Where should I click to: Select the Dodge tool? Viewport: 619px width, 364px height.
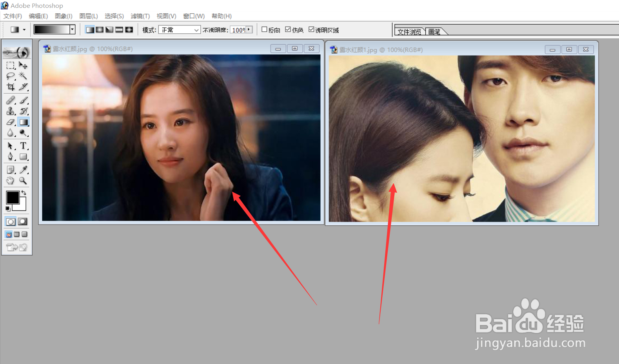[23, 133]
